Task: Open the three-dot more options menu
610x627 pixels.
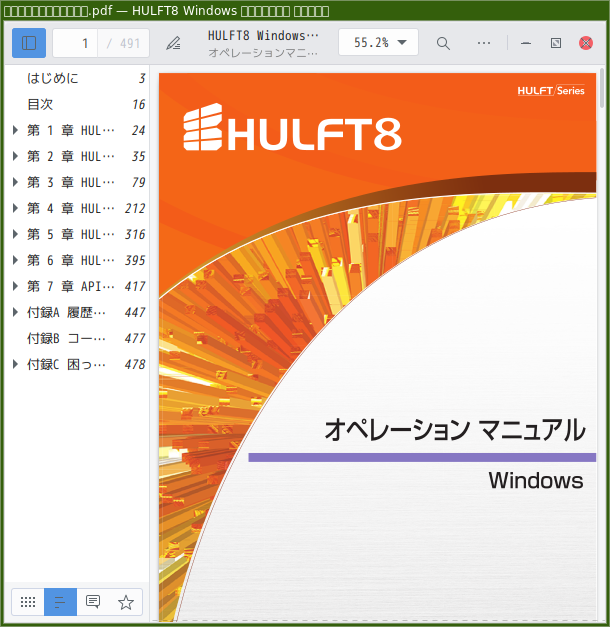Action: (484, 43)
